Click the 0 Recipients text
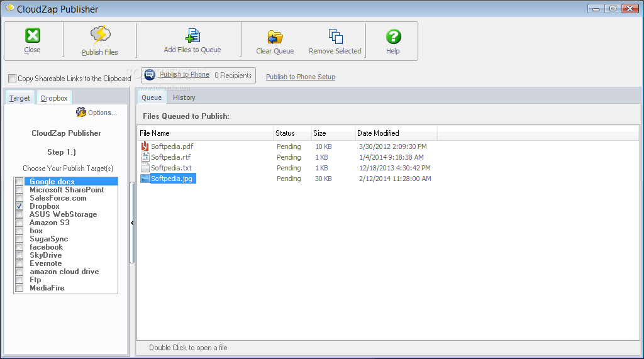This screenshot has width=644, height=359. tap(233, 75)
